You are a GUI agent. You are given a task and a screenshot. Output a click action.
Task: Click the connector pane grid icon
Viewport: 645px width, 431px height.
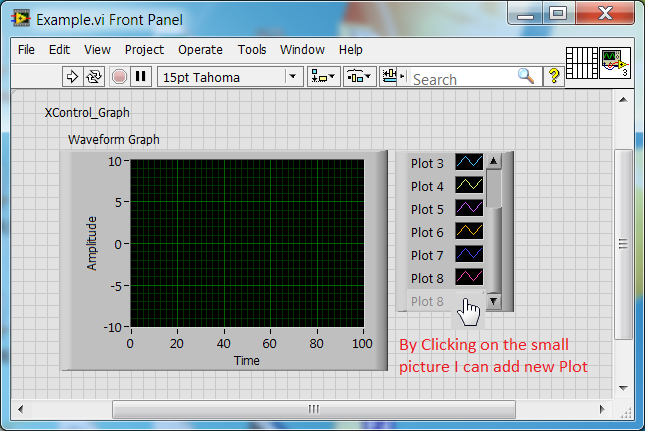coord(581,62)
